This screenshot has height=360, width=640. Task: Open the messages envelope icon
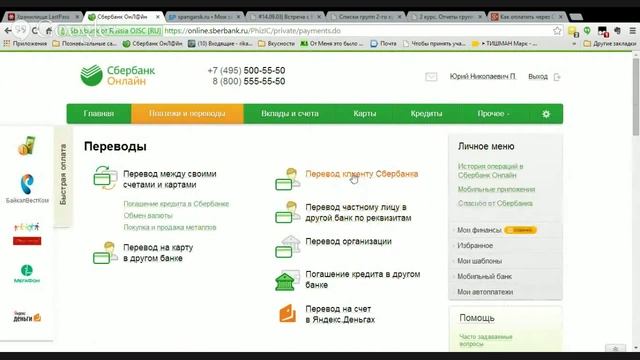[431, 77]
